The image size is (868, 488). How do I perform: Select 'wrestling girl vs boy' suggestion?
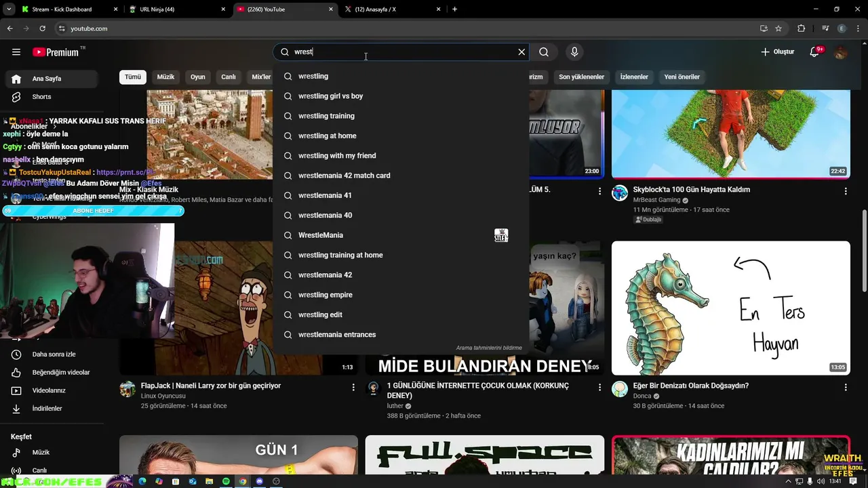click(x=401, y=96)
